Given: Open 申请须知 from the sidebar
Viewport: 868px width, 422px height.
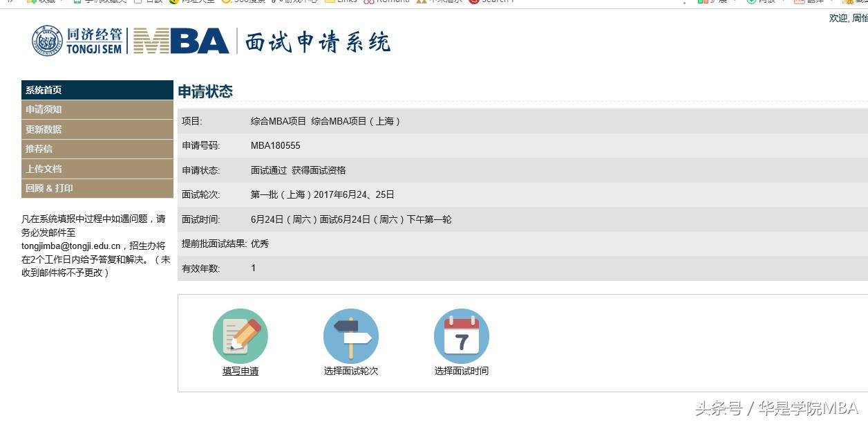Looking at the screenshot, I should tap(97, 109).
